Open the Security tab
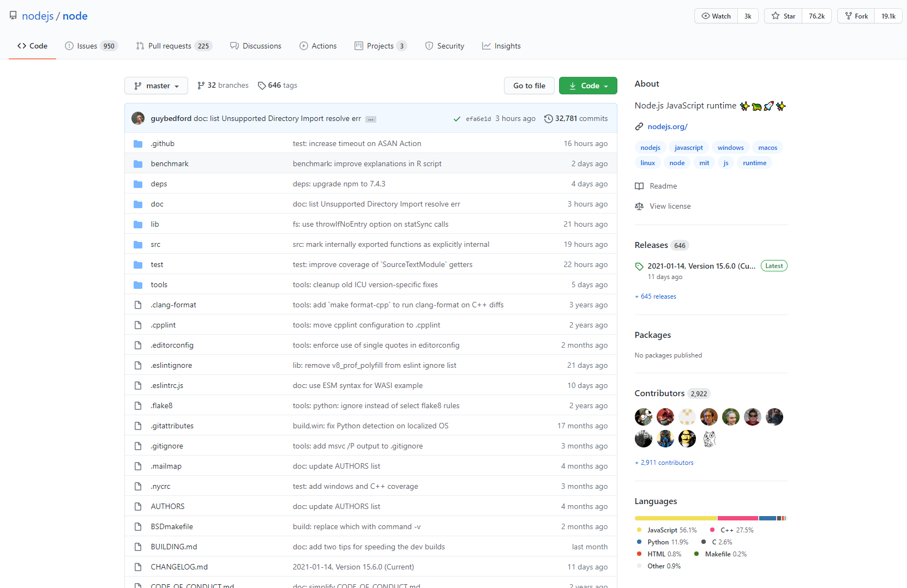 pos(445,46)
